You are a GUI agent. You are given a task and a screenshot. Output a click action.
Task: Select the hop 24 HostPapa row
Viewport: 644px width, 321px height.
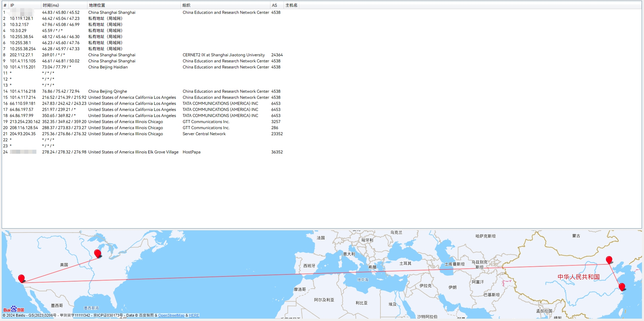(191, 152)
